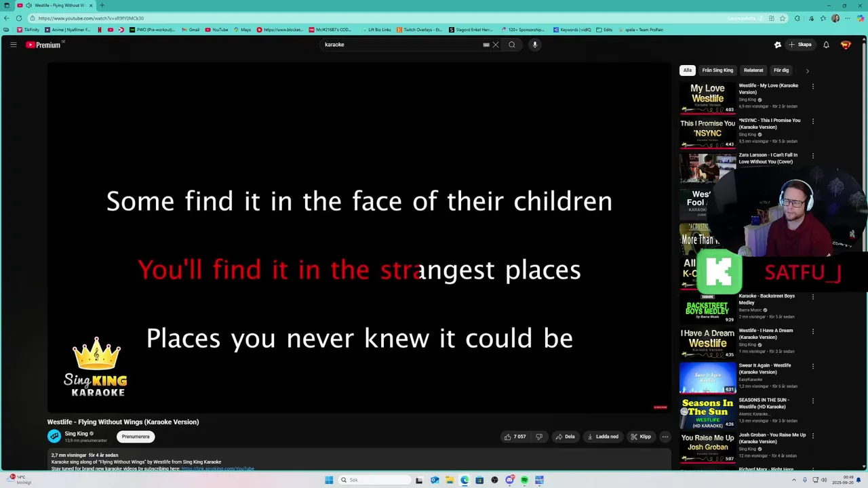Open more actions ellipsis below video
Screen dimensions: 868x488
(665, 436)
